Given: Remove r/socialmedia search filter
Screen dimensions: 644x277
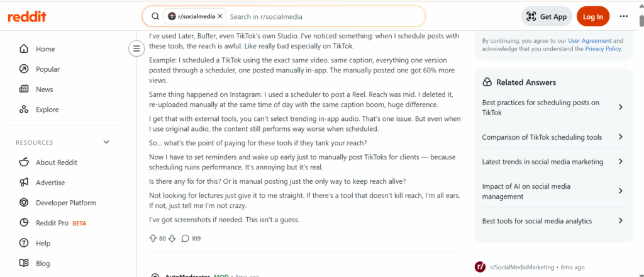Looking at the screenshot, I should click(x=221, y=16).
